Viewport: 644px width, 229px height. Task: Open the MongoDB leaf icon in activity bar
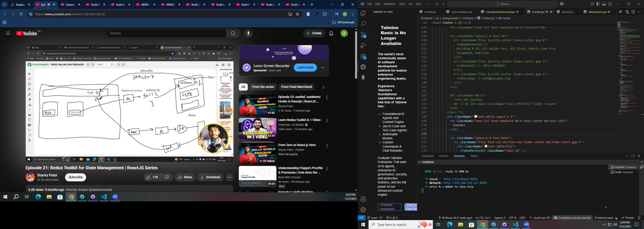click(363, 78)
